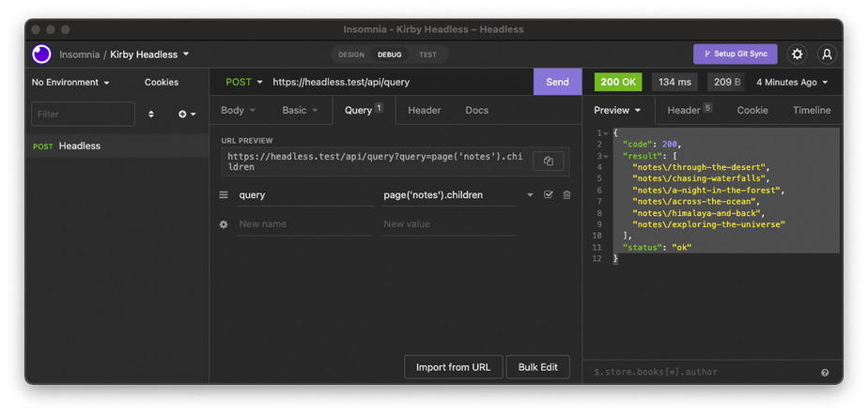The width and height of the screenshot is (868, 415).
Task: Open the 4 Minutes Ago history dropdown
Action: pos(792,82)
